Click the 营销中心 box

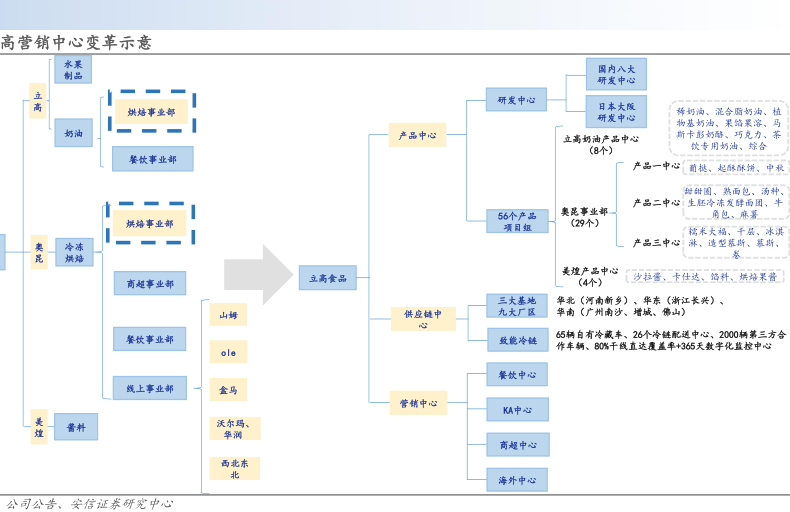click(x=418, y=404)
